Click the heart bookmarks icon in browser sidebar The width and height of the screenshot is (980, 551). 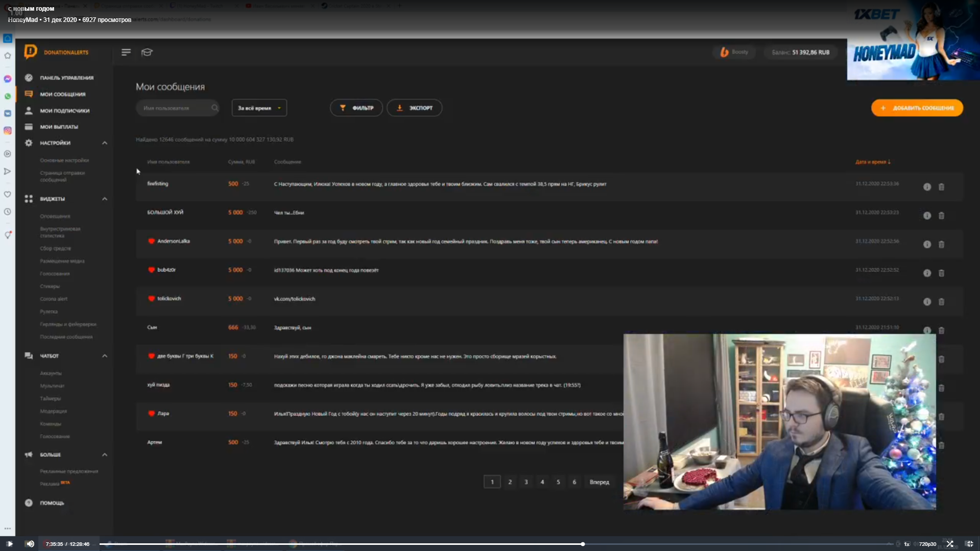[8, 194]
